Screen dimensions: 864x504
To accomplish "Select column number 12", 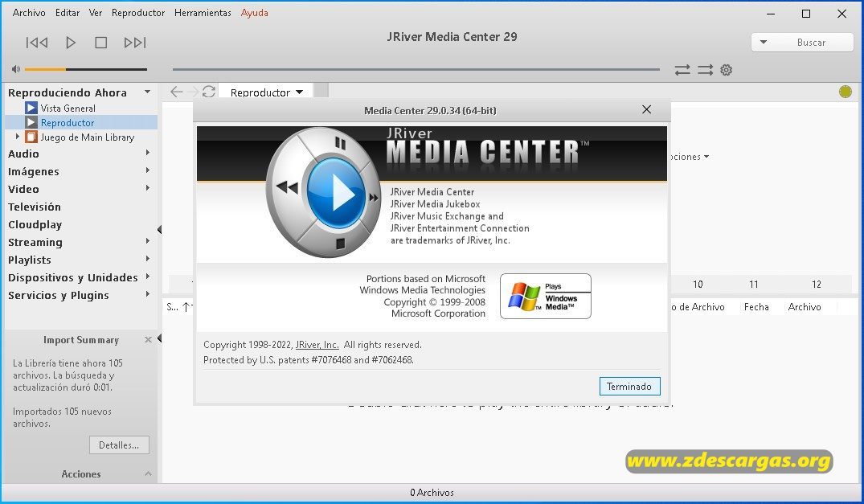I will (817, 285).
